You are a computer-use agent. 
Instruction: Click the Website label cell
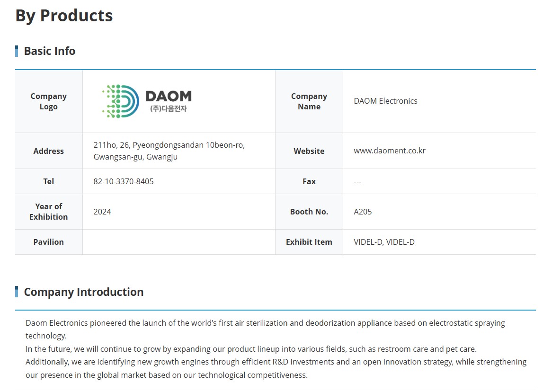[x=309, y=151]
